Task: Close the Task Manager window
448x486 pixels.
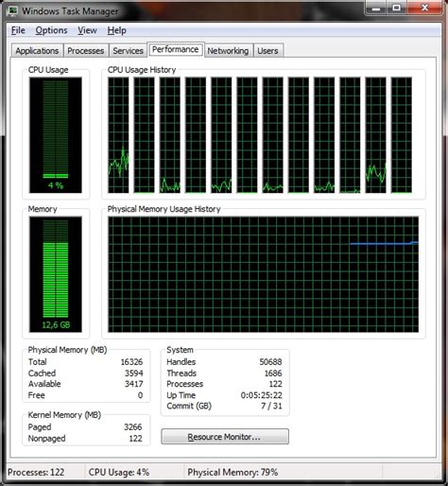Action: tap(424, 8)
